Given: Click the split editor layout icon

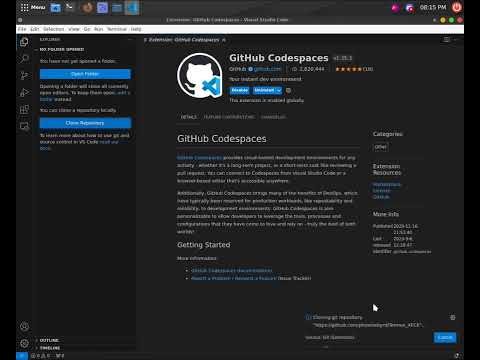Looking at the screenshot, I should [x=447, y=40].
